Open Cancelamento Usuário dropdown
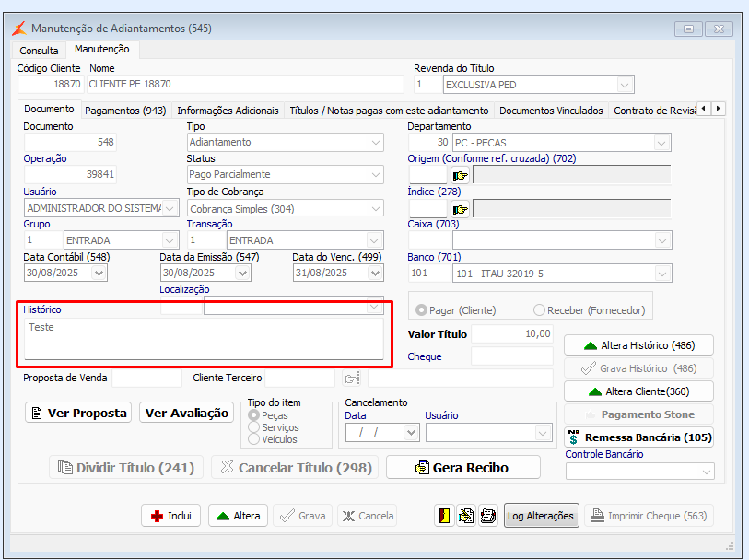This screenshot has height=560, width=749. [x=542, y=433]
